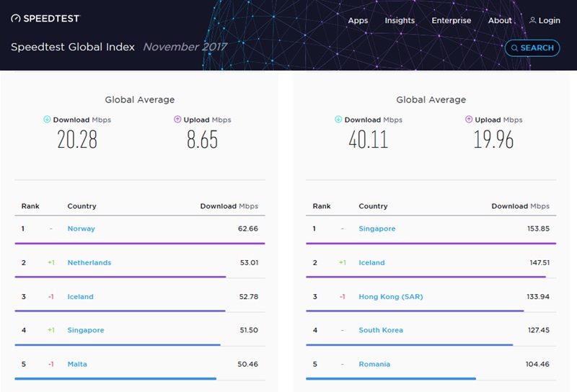Open Singapore ranked first in right table
577x392 pixels.
pyautogui.click(x=377, y=228)
